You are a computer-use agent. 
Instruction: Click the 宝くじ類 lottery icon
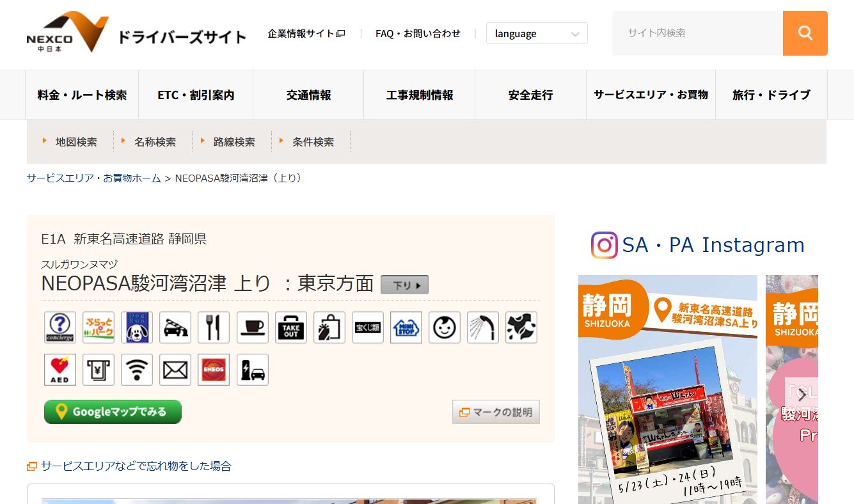[368, 327]
